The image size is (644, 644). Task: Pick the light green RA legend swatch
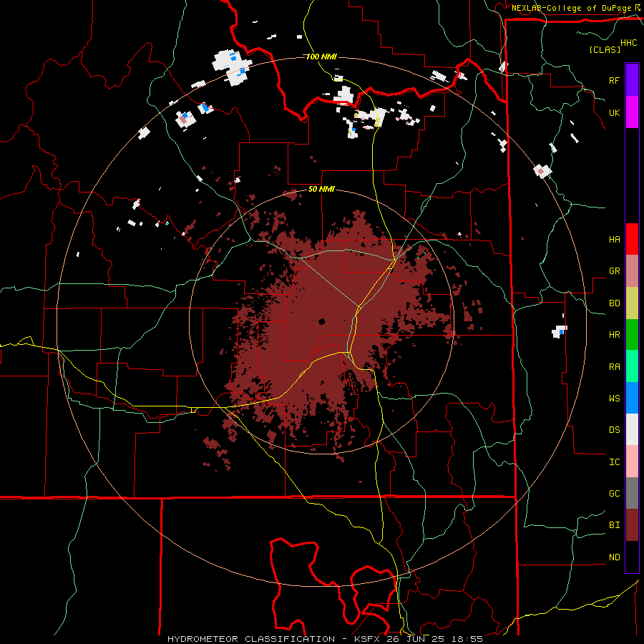[x=632, y=366]
